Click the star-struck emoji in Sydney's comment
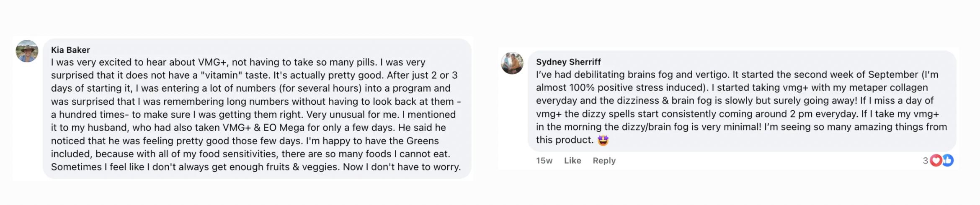This screenshot has width=980, height=205. (x=603, y=141)
